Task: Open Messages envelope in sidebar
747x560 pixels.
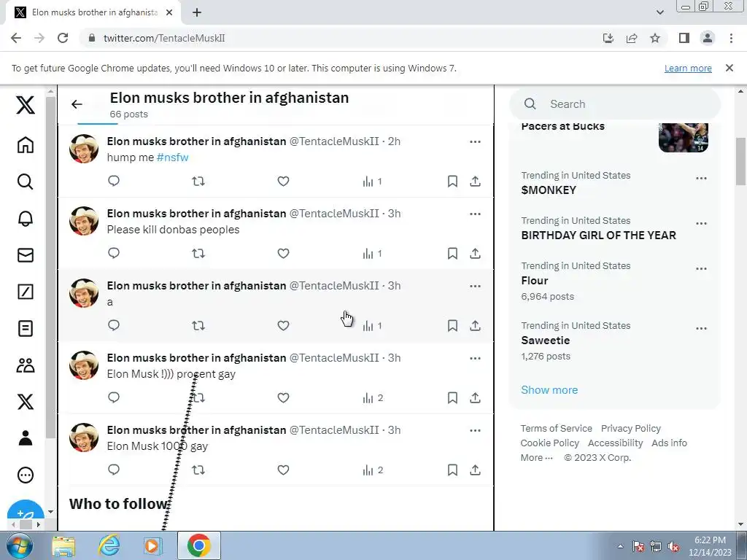Action: point(26,255)
